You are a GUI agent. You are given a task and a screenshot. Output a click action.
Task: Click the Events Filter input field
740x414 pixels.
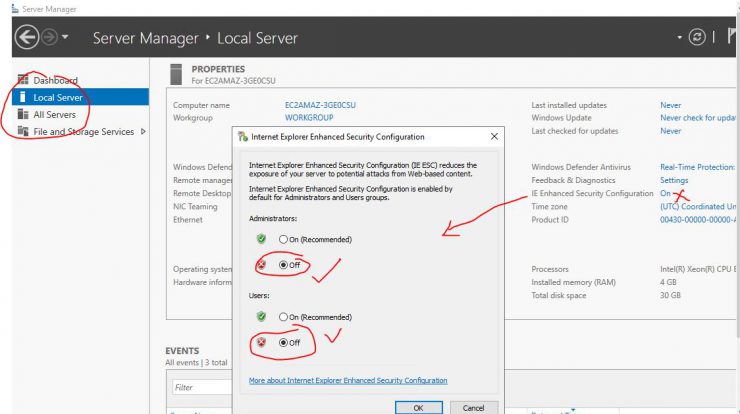coord(202,388)
